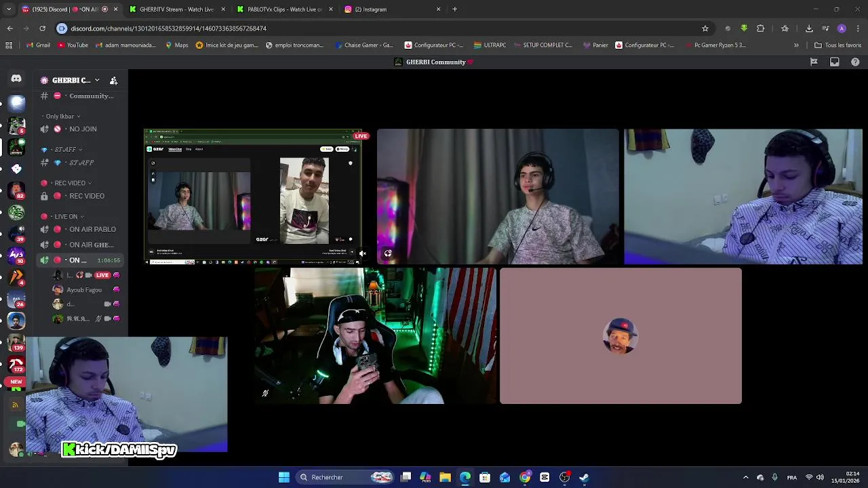Pop out stream with icon on center webcam tile

coord(388,253)
